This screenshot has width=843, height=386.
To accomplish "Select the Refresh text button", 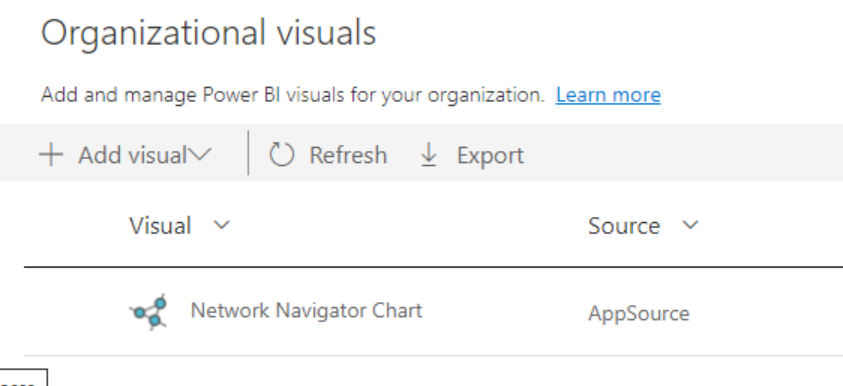I will [348, 155].
